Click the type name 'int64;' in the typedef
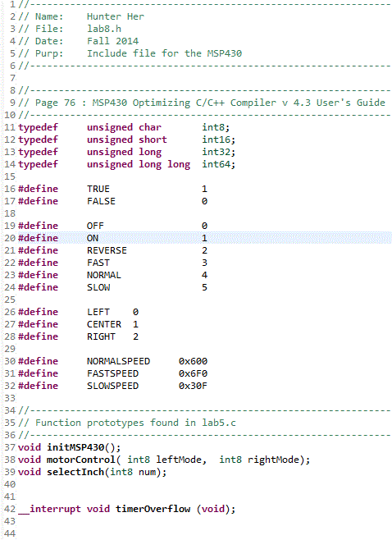Image resolution: width=392 pixels, height=540 pixels. click(218, 164)
